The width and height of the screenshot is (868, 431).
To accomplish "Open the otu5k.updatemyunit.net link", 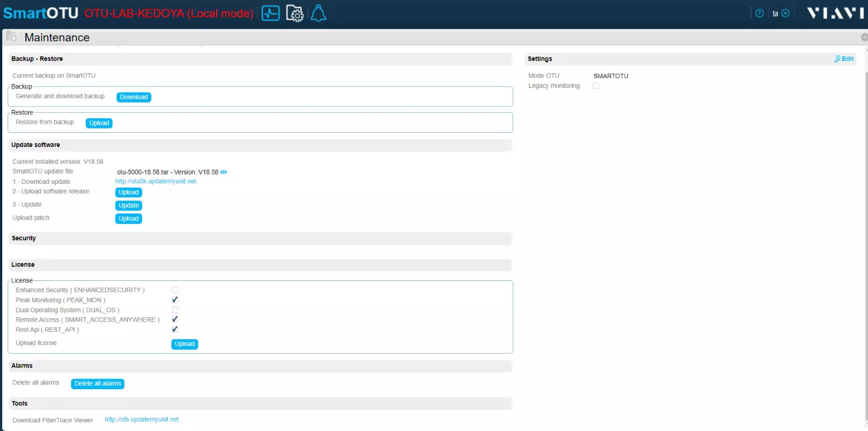I will pyautogui.click(x=156, y=182).
